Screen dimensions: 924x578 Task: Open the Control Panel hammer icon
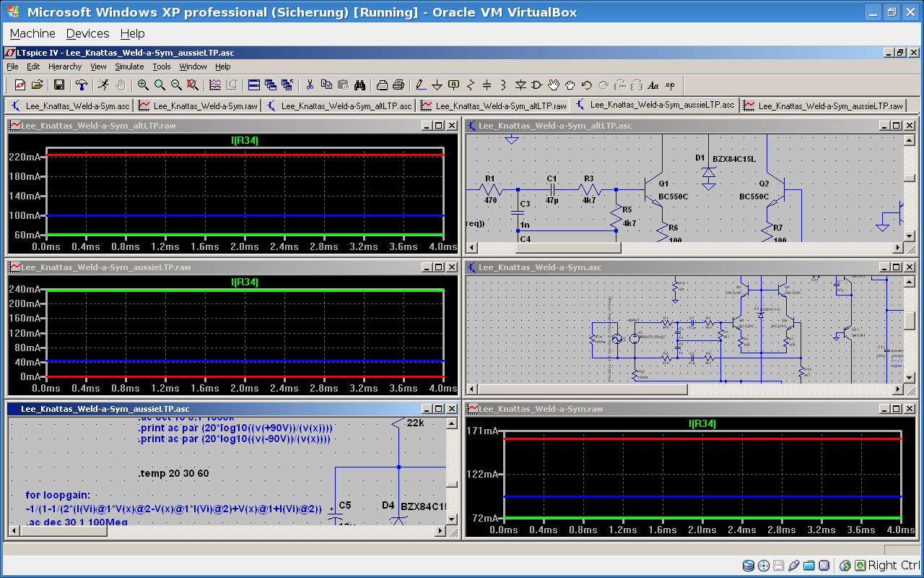click(x=82, y=85)
